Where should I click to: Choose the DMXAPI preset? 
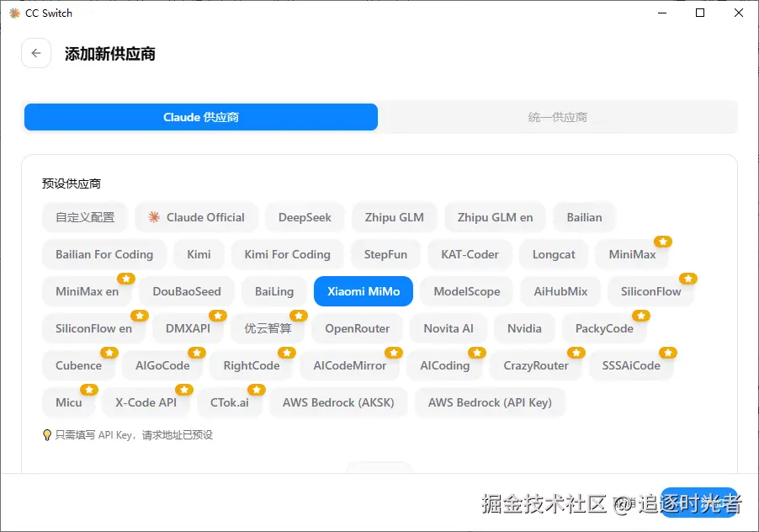point(188,328)
